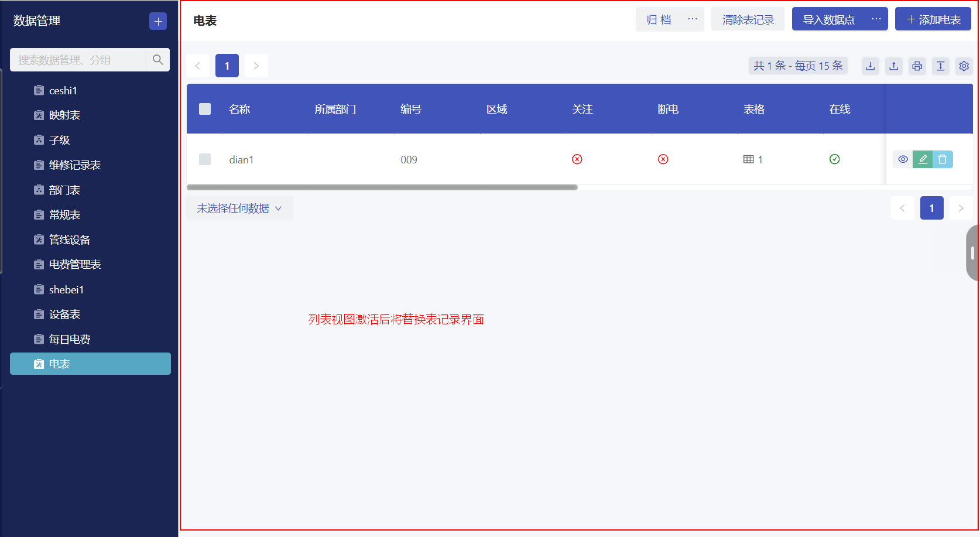Edit dian1 row with green pencil icon

[923, 159]
